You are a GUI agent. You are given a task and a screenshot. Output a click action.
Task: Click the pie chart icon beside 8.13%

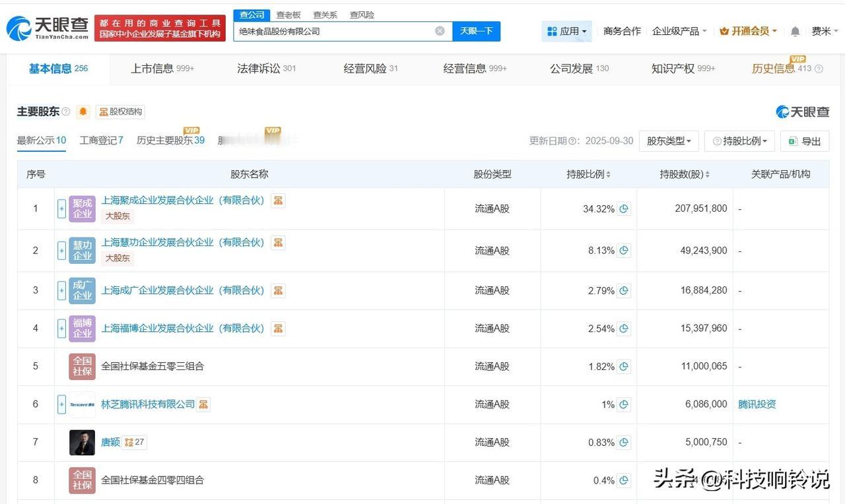coord(624,251)
